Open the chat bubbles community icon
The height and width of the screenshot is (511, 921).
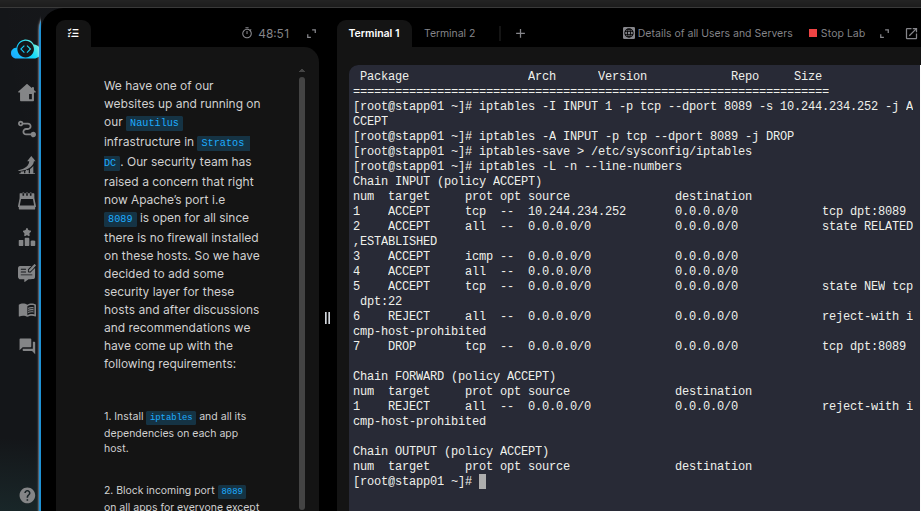27,345
